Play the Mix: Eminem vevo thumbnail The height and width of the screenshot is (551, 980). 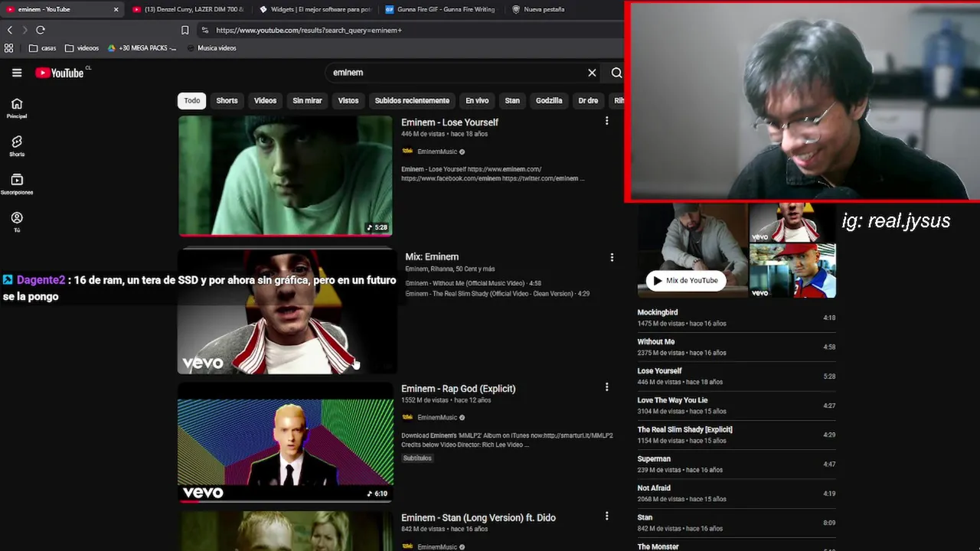click(x=286, y=311)
